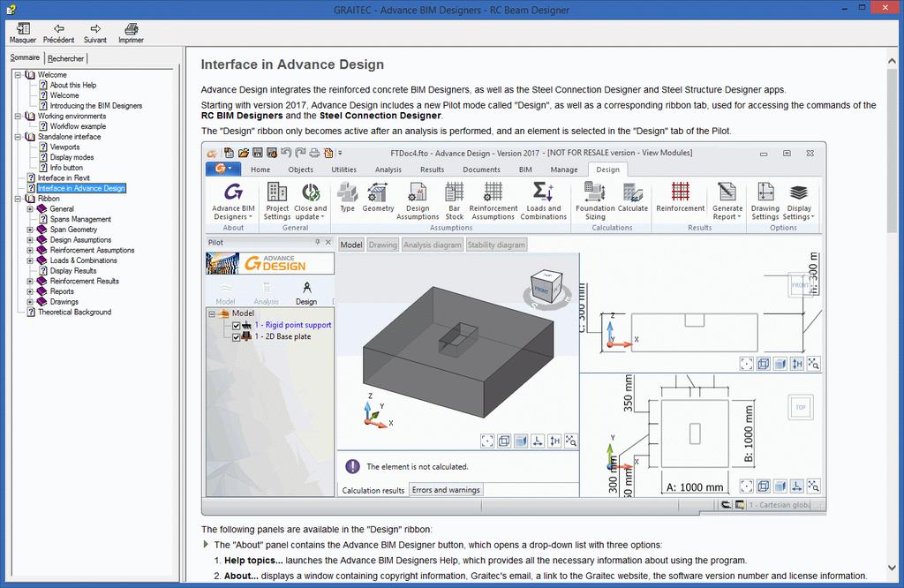Uncheck 2D Base plate checkbox
The height and width of the screenshot is (588, 904).
(x=236, y=337)
